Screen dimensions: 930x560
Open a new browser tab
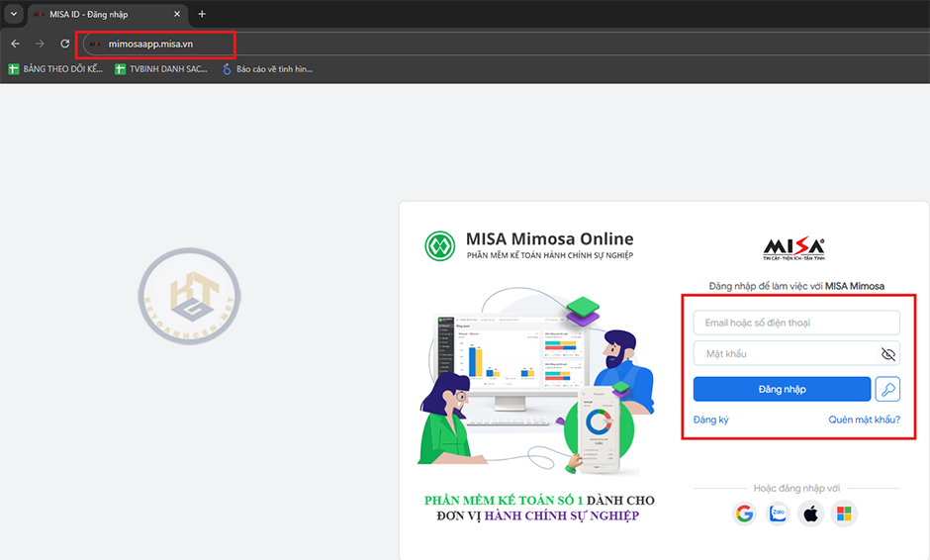click(x=202, y=14)
